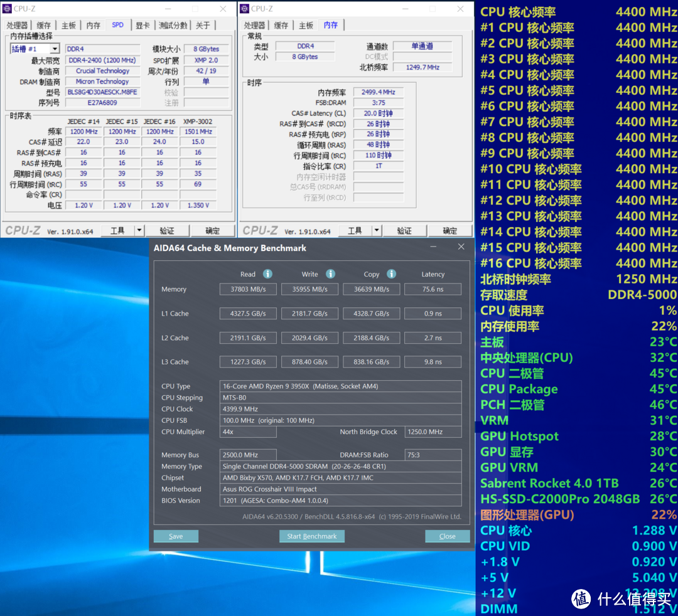Click the 验证 button in left CPU-Z

pyautogui.click(x=167, y=231)
